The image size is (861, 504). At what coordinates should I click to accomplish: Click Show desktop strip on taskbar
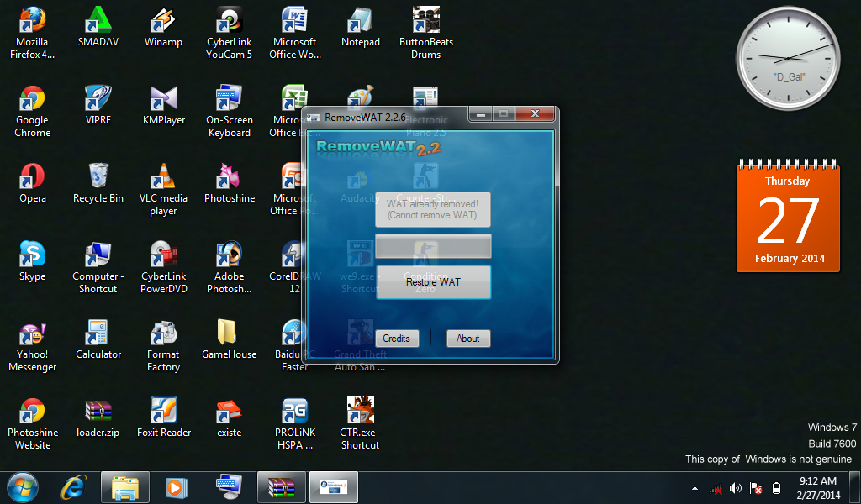pos(856,487)
